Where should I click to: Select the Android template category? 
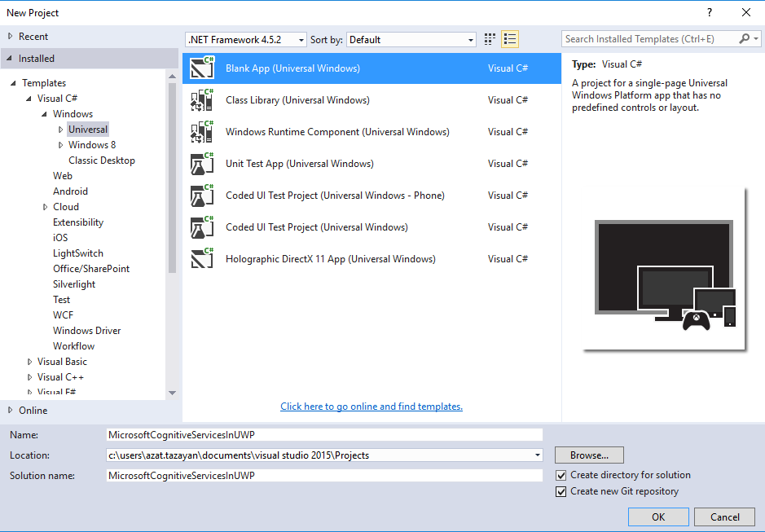70,191
